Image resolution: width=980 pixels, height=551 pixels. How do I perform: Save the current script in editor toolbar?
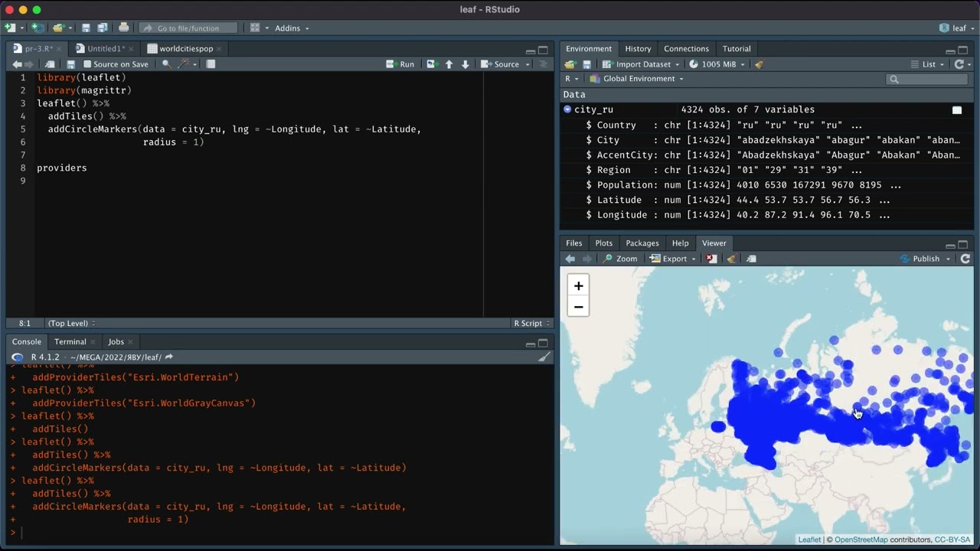(x=70, y=64)
